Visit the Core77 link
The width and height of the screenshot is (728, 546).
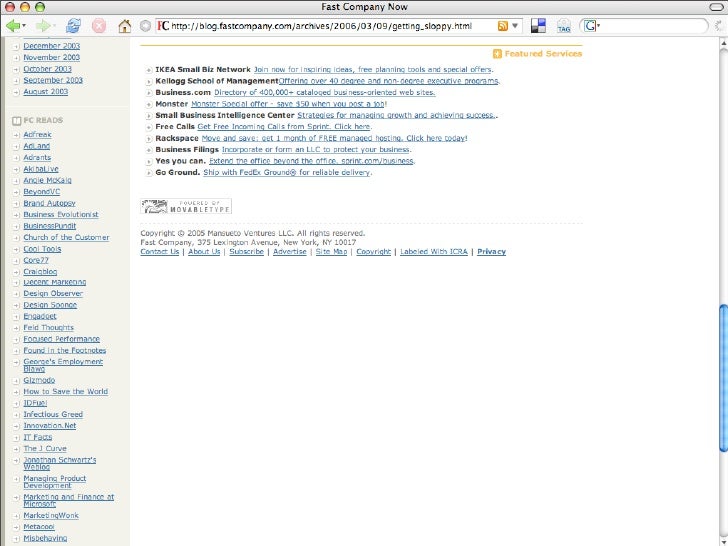pos(36,260)
